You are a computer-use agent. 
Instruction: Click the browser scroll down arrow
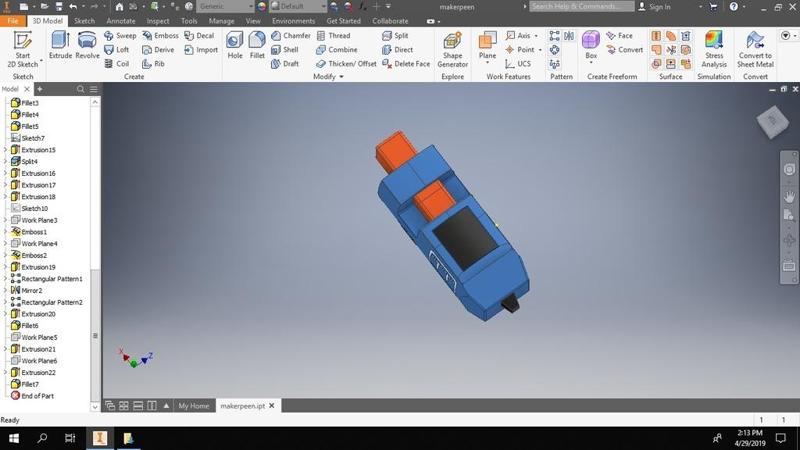tap(95, 407)
